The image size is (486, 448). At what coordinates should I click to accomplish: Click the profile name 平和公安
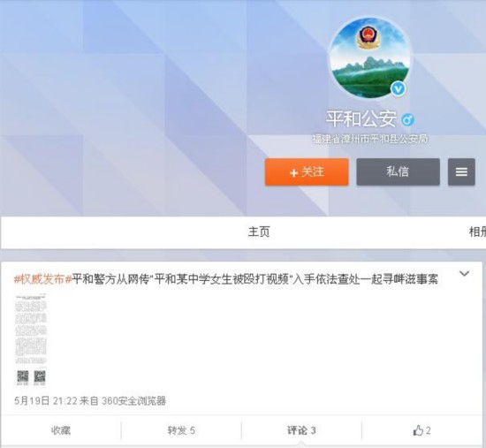coord(361,118)
